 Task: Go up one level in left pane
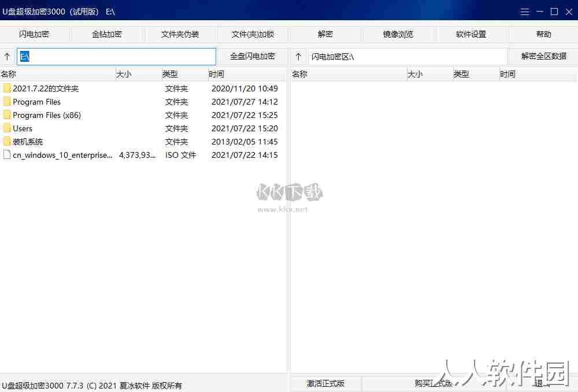pyautogui.click(x=8, y=57)
